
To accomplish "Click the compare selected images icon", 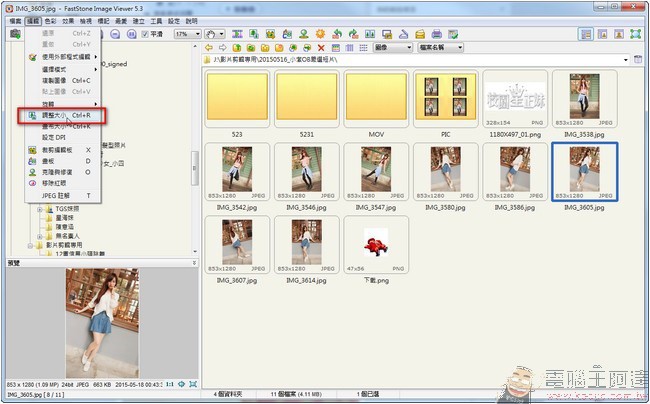I will tap(370, 34).
